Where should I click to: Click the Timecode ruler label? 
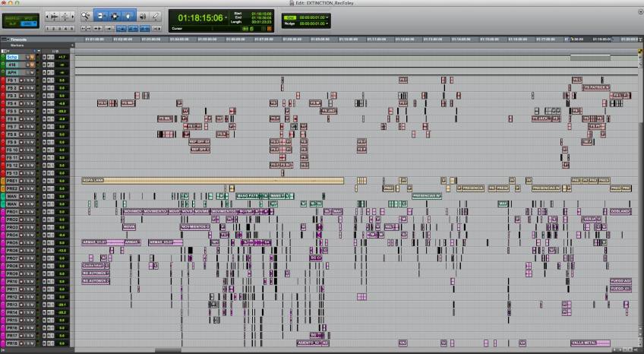(x=19, y=38)
